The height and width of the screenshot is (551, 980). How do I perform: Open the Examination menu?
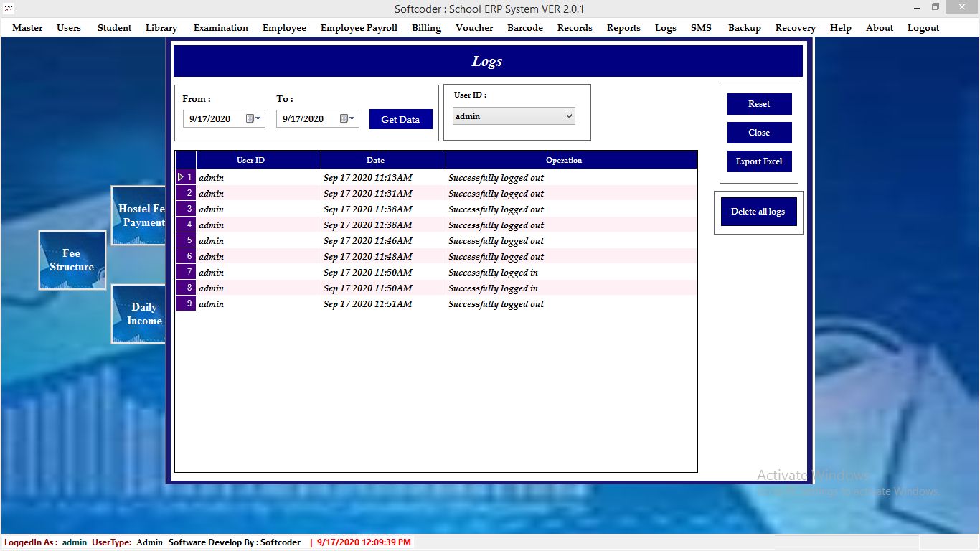tap(220, 28)
